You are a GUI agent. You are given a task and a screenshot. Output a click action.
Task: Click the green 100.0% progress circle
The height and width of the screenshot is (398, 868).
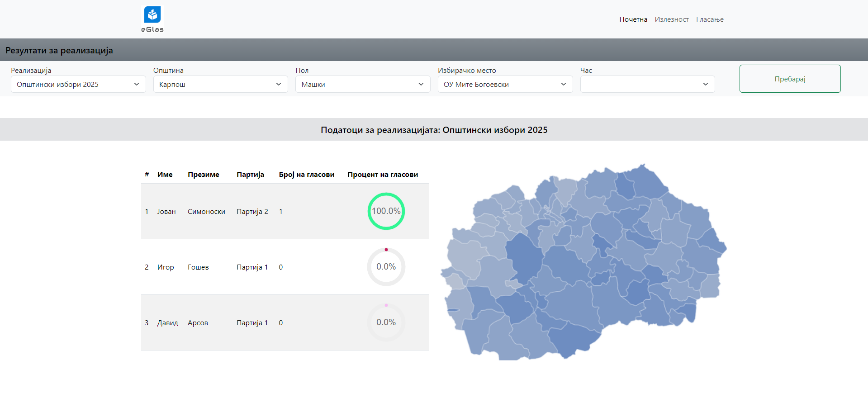point(386,211)
